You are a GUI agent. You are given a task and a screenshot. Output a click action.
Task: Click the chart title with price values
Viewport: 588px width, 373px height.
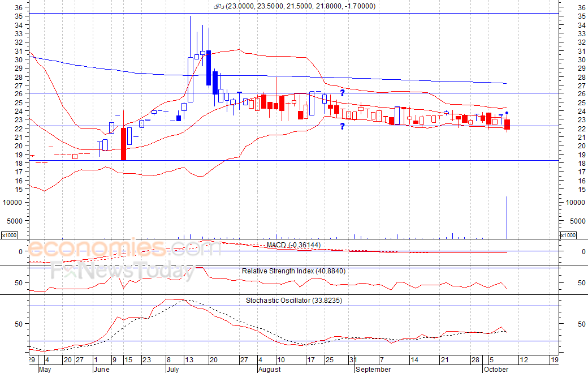click(294, 6)
